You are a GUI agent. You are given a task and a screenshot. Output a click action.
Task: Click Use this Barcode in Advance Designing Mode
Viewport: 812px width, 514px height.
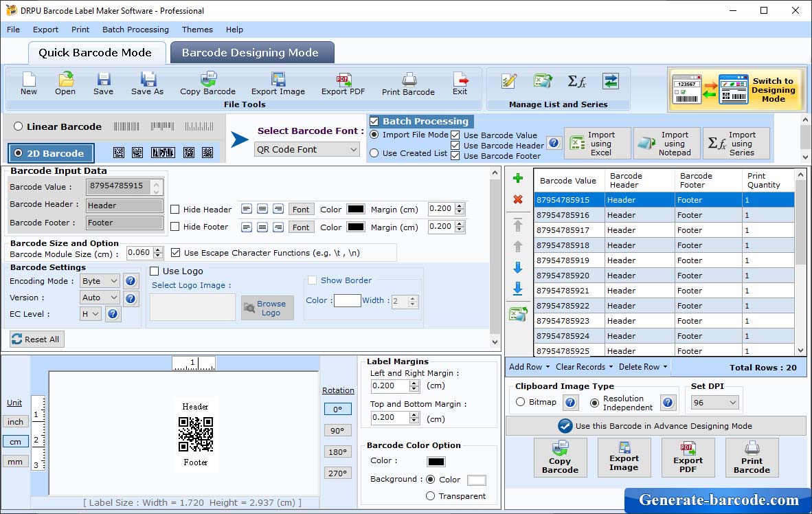pos(655,426)
